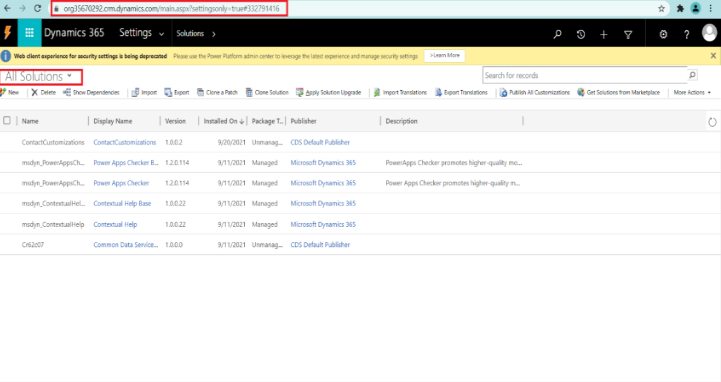
Task: Expand the Solutions breadcrumb chevron
Action: click(213, 34)
